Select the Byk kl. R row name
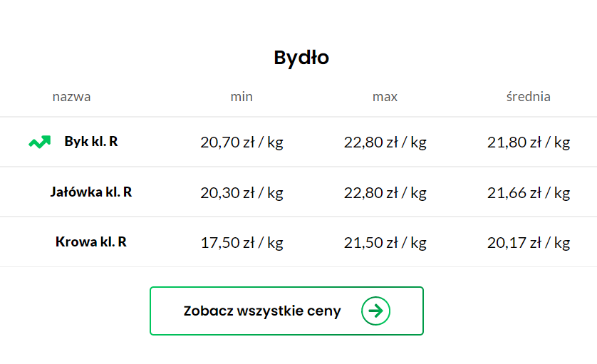597x364 pixels. click(91, 142)
